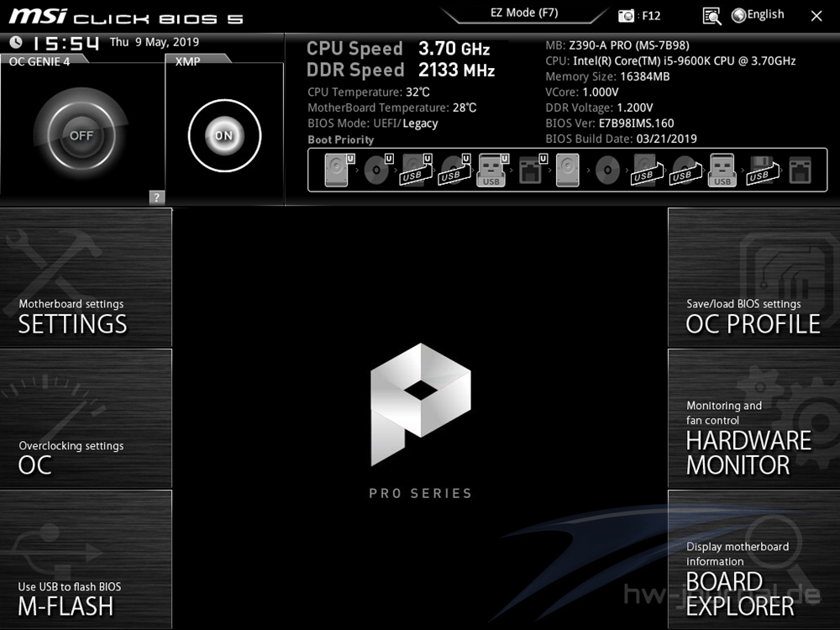Open the SETTINGS motherboard settings panel
Image resolution: width=840 pixels, height=630 pixels.
[x=86, y=277]
